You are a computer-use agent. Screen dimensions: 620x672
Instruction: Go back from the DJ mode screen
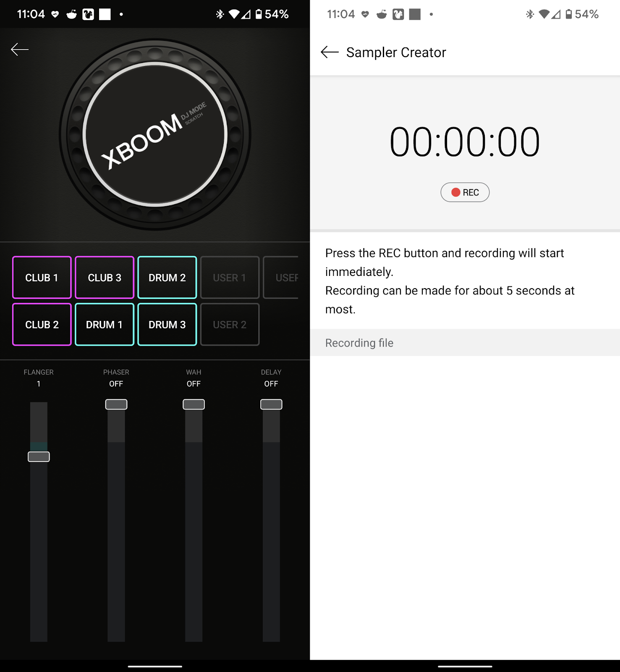(20, 50)
